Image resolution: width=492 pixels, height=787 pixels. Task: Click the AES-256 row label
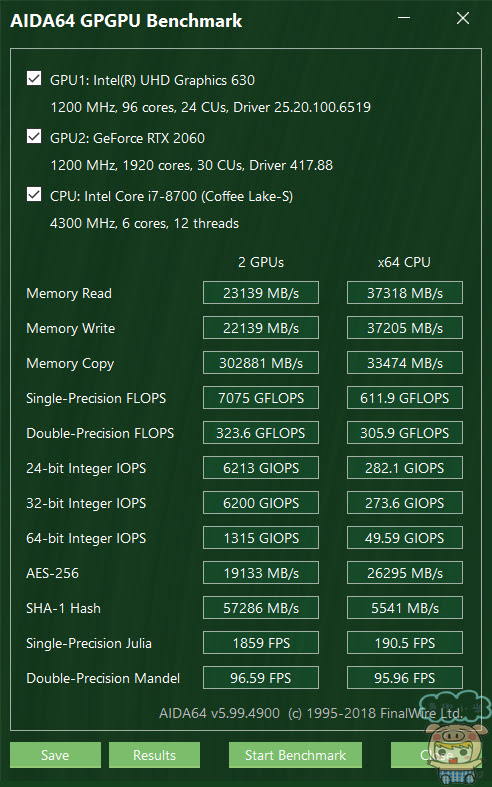(52, 573)
